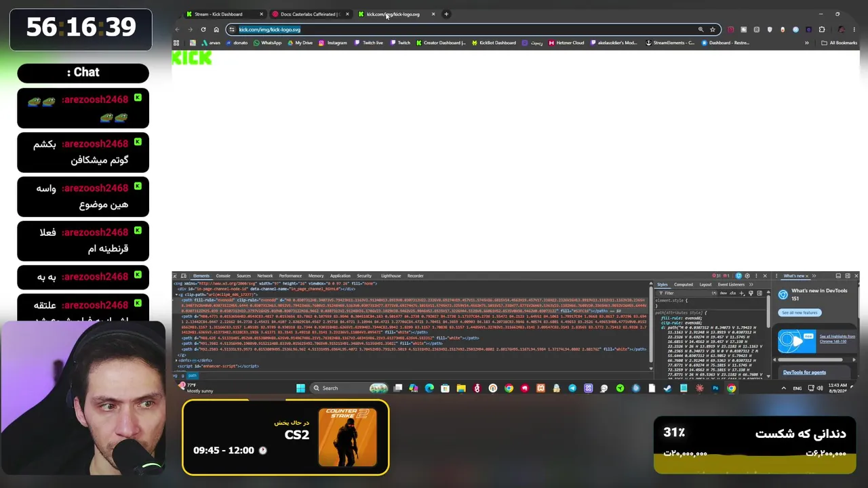Open the Hetzner Cloud bookmark
This screenshot has height=488, width=868.
(x=566, y=43)
